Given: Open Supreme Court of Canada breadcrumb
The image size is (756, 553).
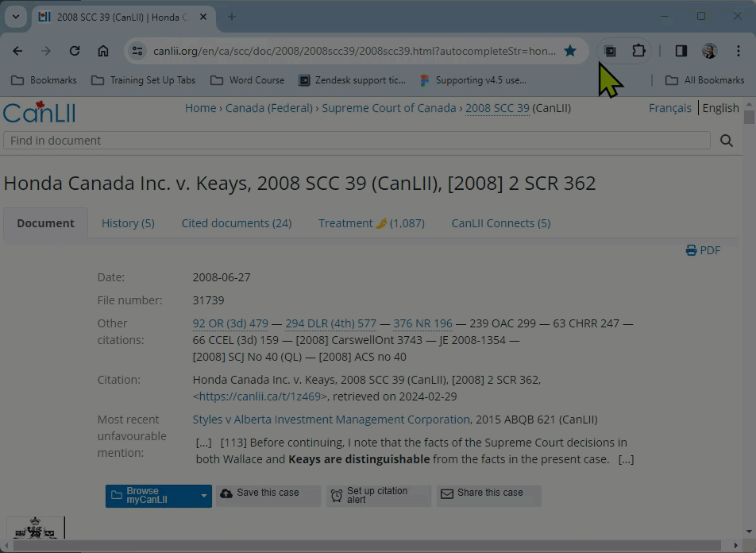Looking at the screenshot, I should click(x=389, y=108).
